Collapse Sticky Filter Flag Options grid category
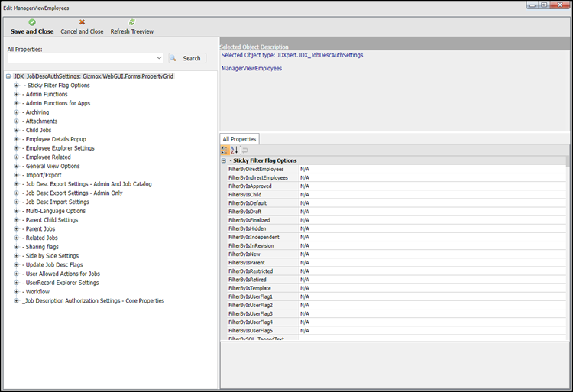Screen dimensions: 573x392 coord(224,160)
